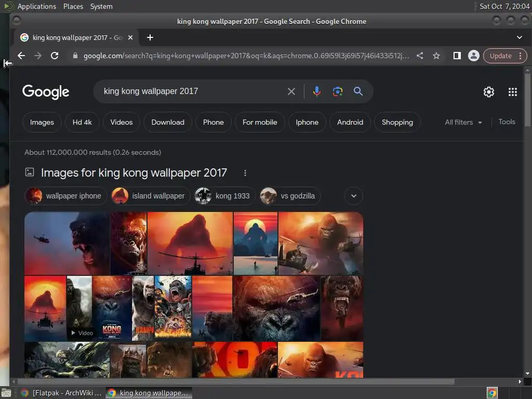The width and height of the screenshot is (532, 399).
Task: Open first image of roaring Kong with helicopter
Action: point(67,243)
